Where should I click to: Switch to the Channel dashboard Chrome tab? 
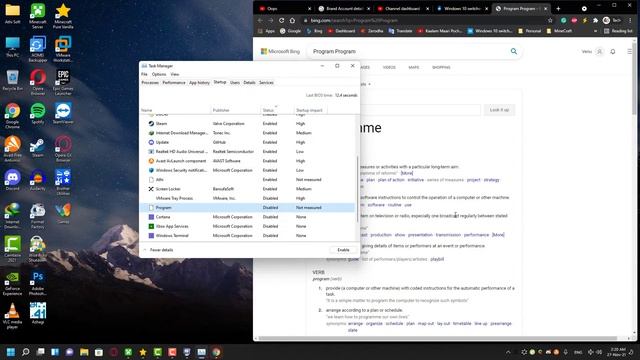(x=402, y=8)
